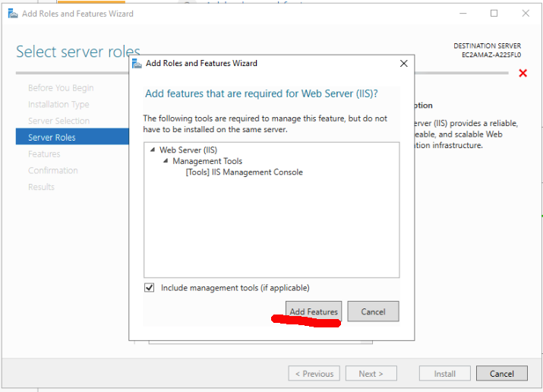Click the Next > button in the wizard
Image resolution: width=543 pixels, height=392 pixels.
point(371,374)
